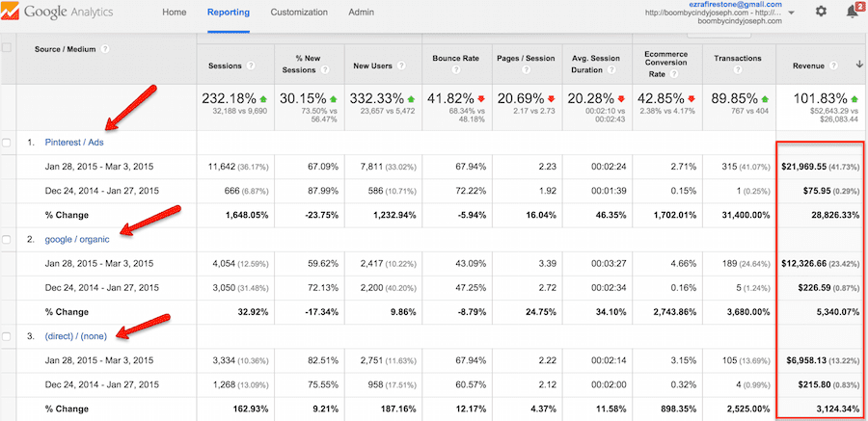Image resolution: width=868 pixels, height=421 pixels.
Task: Click the $12,326.66 revenue cell
Action: [803, 263]
